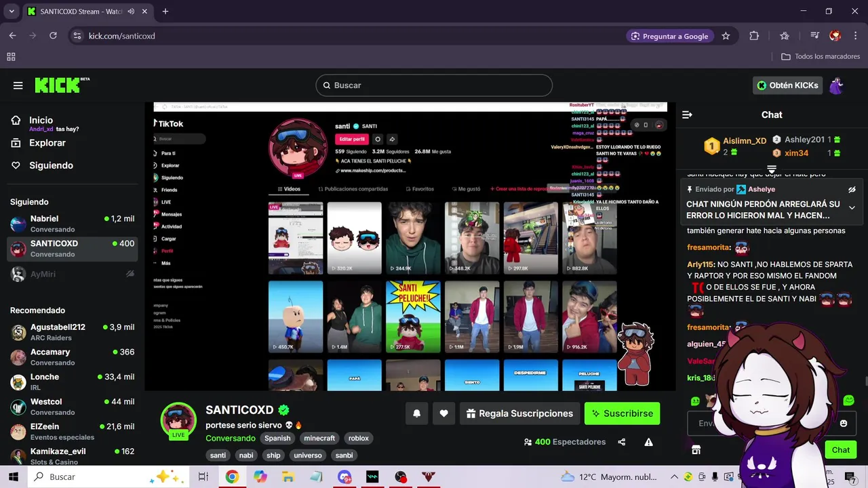Select the universo tag
868x488 pixels.
[x=308, y=455]
